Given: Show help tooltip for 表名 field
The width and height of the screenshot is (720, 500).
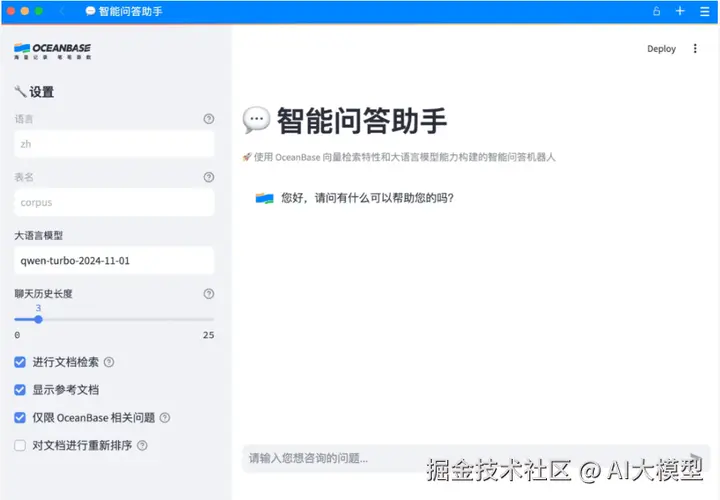Looking at the screenshot, I should pyautogui.click(x=208, y=177).
